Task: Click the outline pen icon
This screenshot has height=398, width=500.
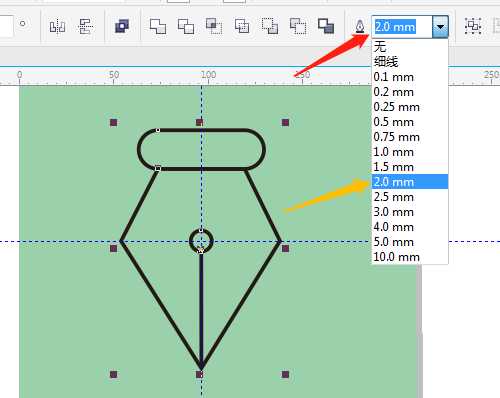Action: pyautogui.click(x=360, y=26)
